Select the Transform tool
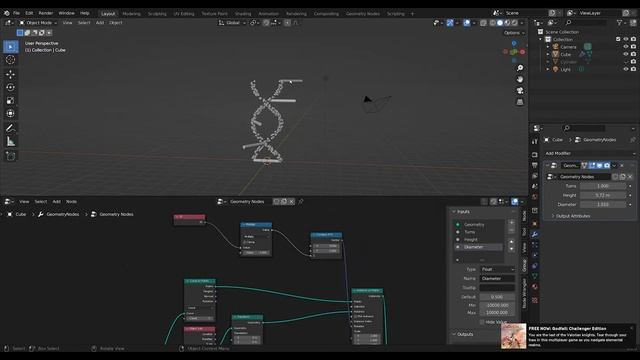Screen dimensions: 640x360 coord(11,113)
